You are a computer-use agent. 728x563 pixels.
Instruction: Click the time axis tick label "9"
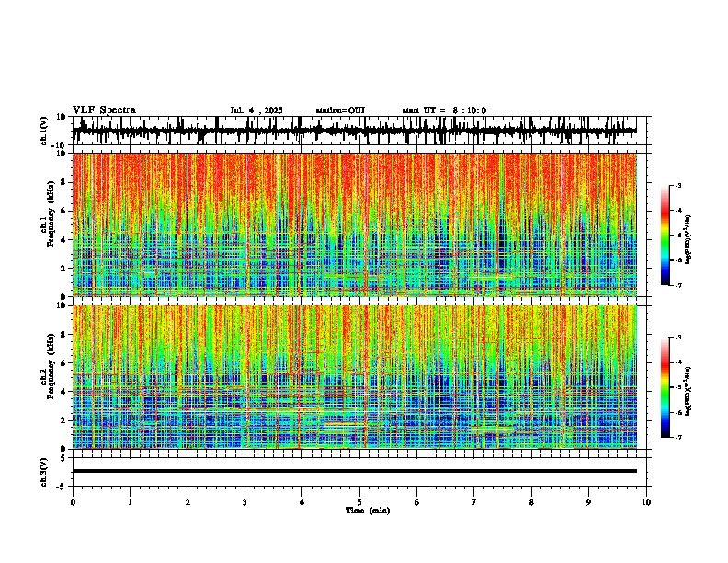pos(588,502)
